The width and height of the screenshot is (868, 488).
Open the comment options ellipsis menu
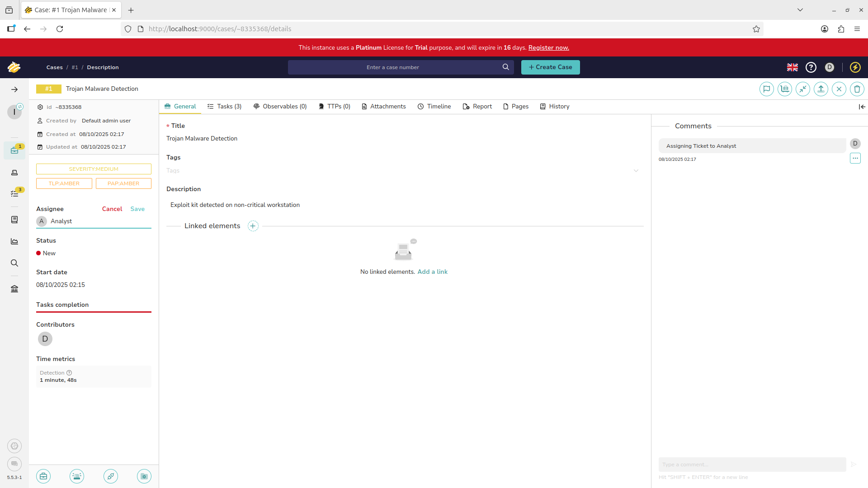855,158
